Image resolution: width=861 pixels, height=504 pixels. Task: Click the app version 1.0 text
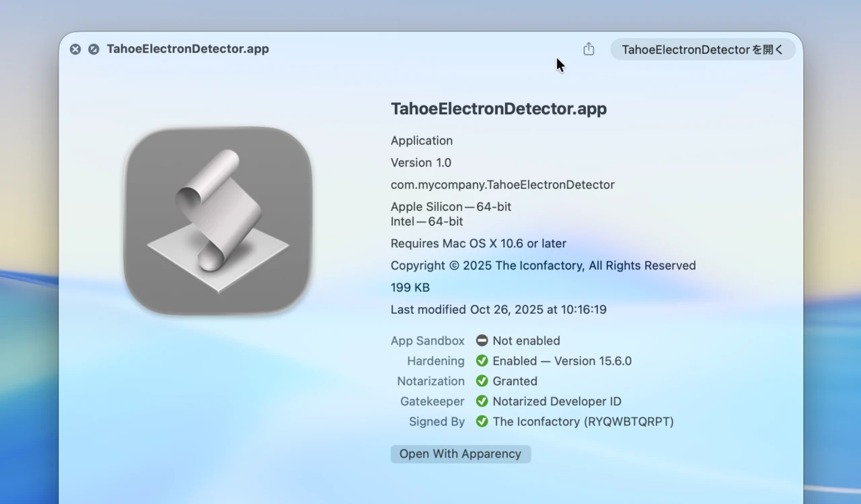420,163
